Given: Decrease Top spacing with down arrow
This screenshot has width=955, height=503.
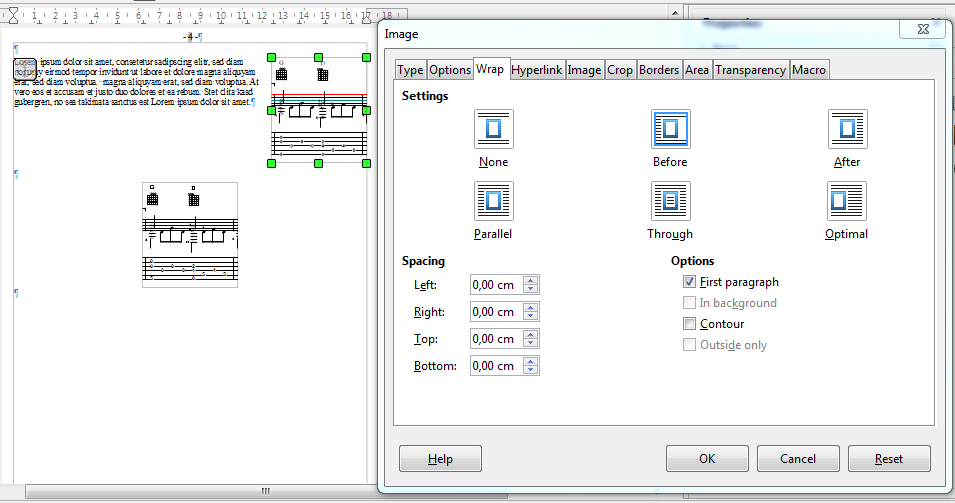Looking at the screenshot, I should click(530, 343).
